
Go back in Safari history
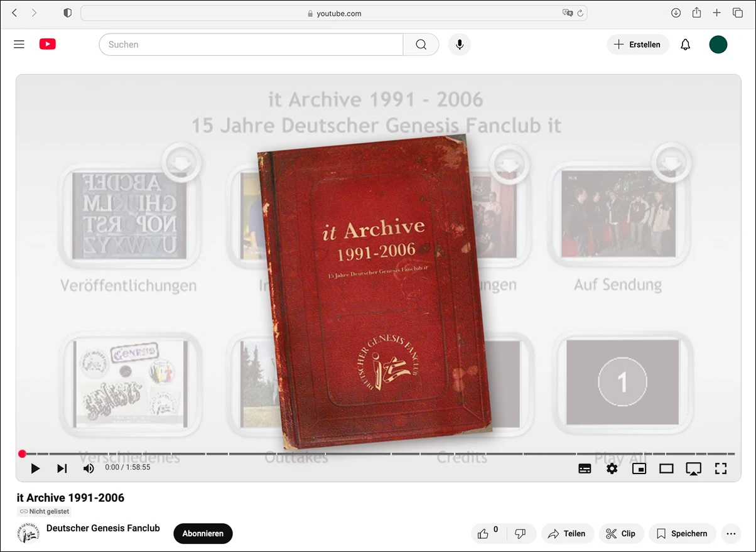pos(14,13)
